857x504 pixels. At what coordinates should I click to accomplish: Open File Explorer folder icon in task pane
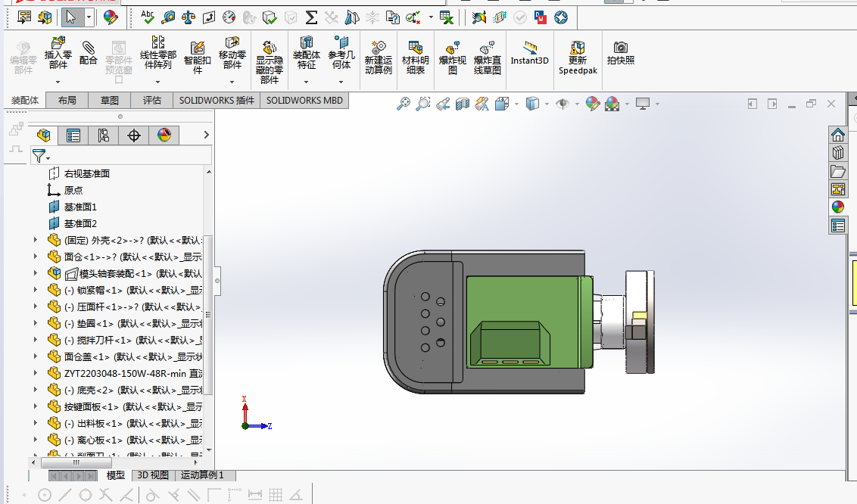838,171
